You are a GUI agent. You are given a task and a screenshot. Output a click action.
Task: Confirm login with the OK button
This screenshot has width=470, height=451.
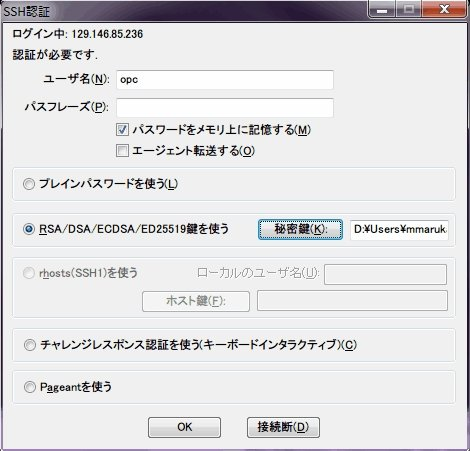click(184, 427)
